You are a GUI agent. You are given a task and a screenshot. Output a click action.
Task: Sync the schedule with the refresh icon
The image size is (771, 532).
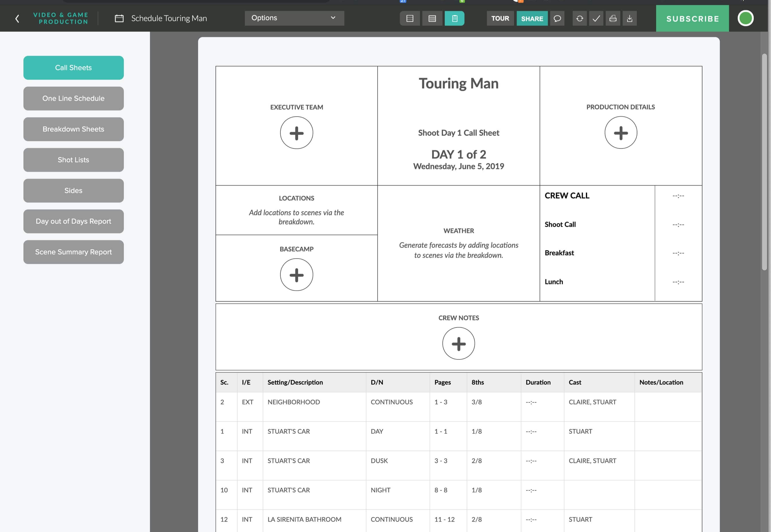tap(579, 18)
